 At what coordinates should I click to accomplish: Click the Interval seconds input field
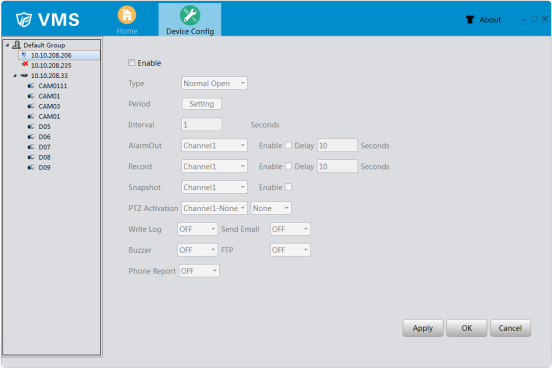[202, 125]
